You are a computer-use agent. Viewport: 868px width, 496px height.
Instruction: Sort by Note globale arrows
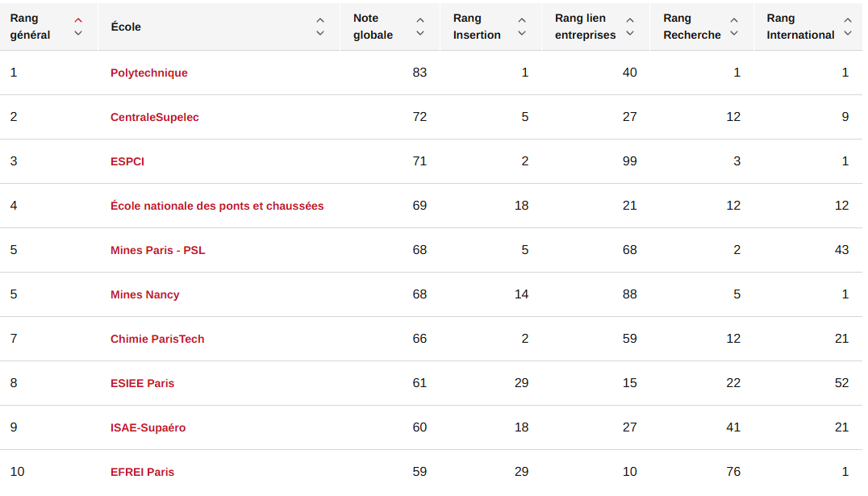coord(419,27)
